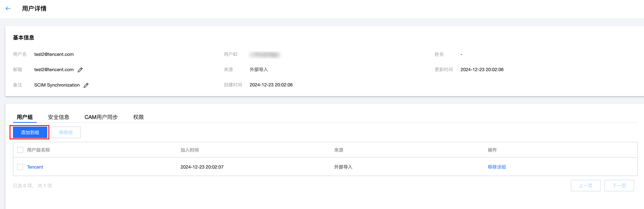This screenshot has height=209, width=644.
Task: Open the Tencent group link
Action: pos(35,167)
